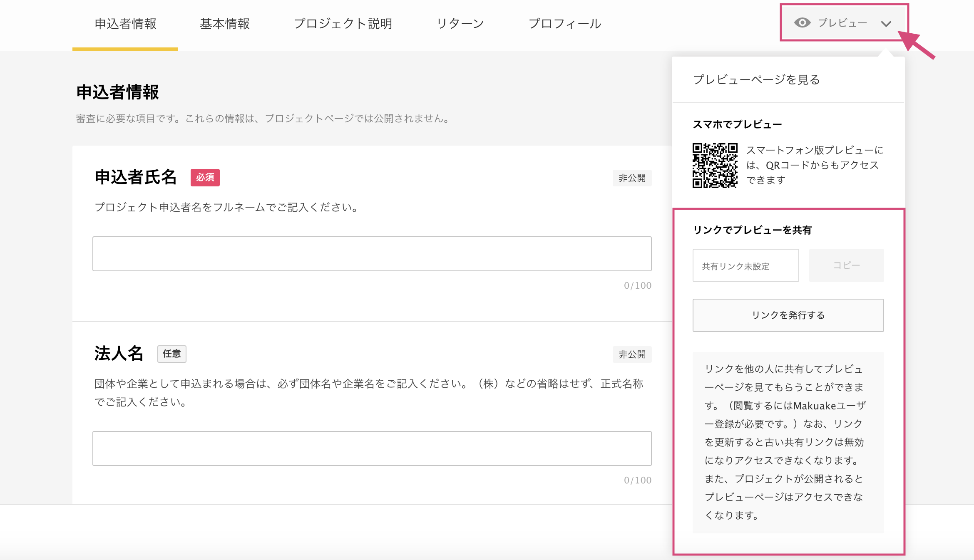Collapse the プレビュー dropdown chevron
Viewport: 974px width, 560px height.
(886, 24)
